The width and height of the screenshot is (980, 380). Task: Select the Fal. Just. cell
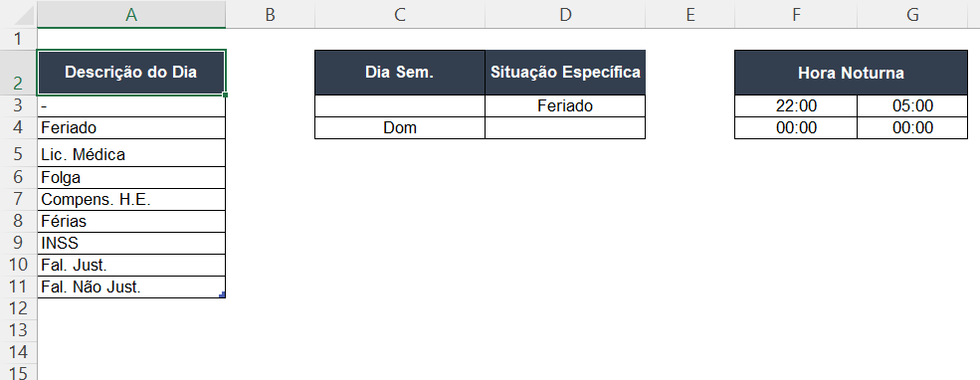pos(131,265)
